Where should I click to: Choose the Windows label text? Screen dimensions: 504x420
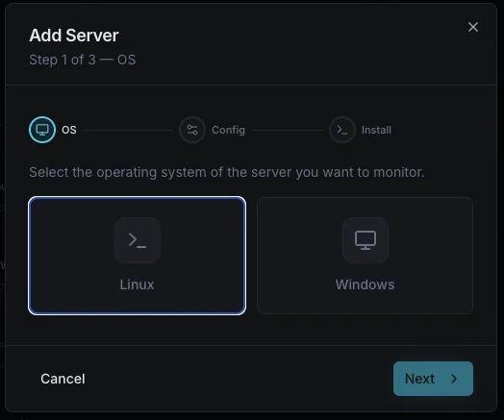[365, 284]
